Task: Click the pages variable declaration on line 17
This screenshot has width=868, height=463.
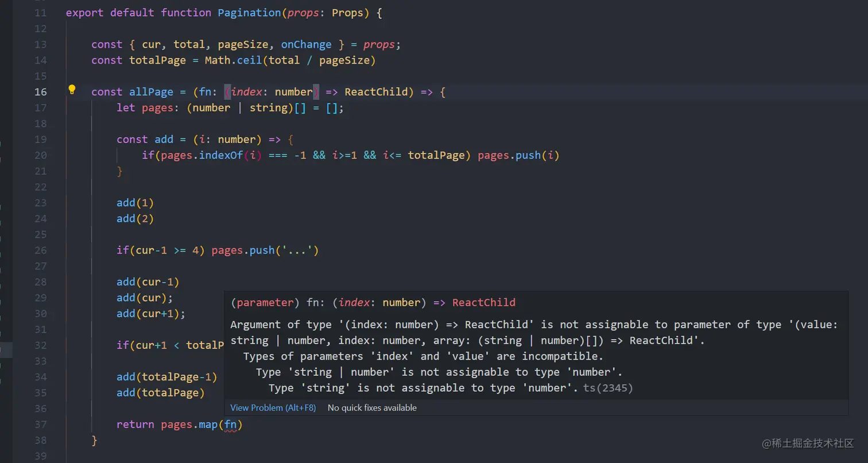Action: [x=157, y=108]
